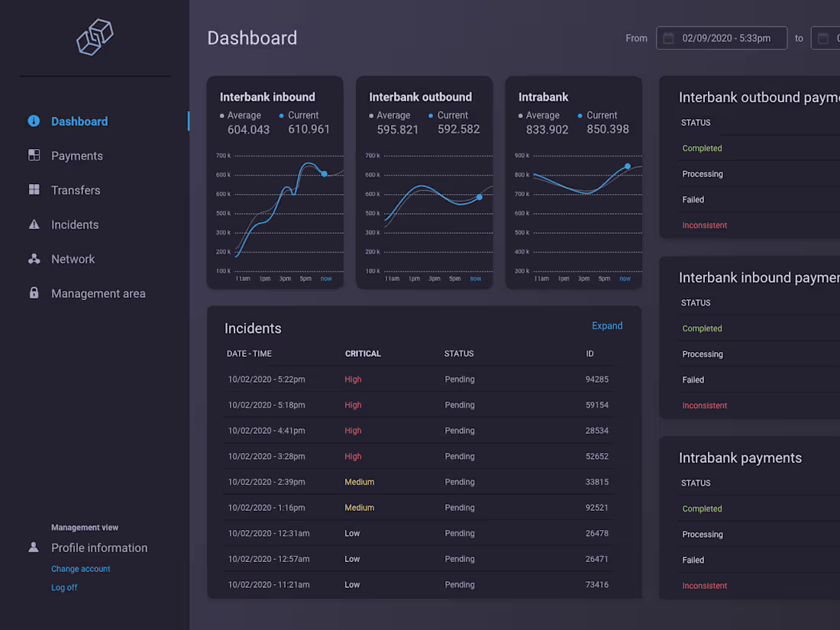Click current data point on Interbank inbound chart
840x630 pixels.
tap(324, 173)
